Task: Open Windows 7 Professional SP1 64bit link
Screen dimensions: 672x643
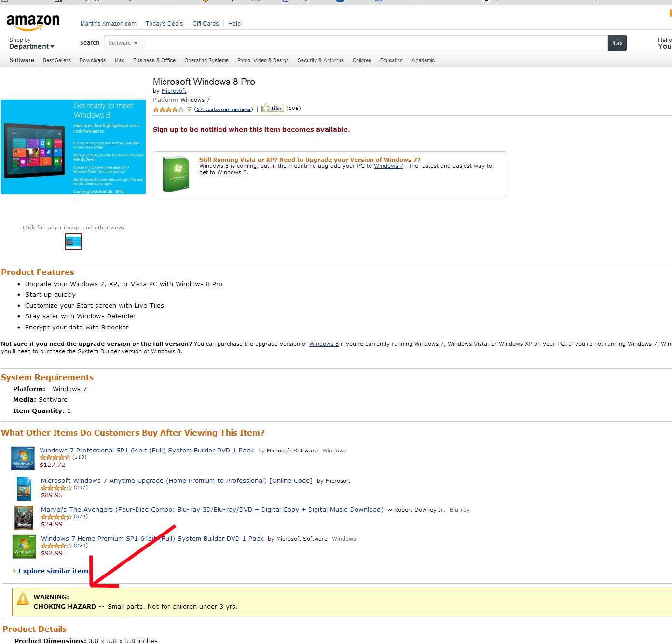Action: (x=147, y=450)
